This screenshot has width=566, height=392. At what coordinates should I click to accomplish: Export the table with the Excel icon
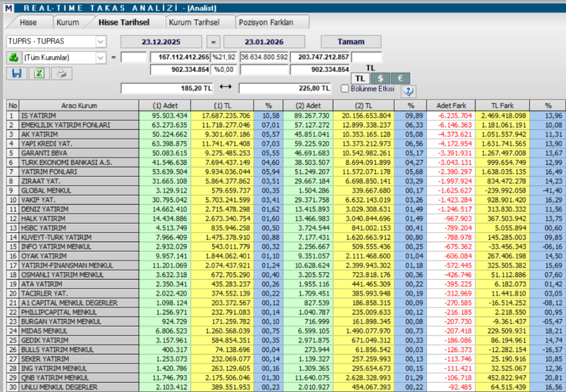[x=39, y=73]
